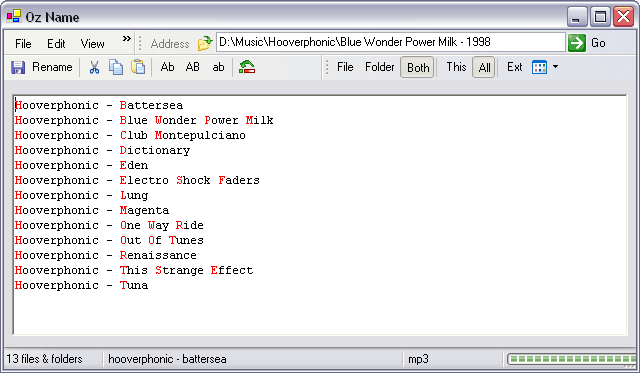640x373 pixels.
Task: Open the View menu
Action: tap(92, 44)
